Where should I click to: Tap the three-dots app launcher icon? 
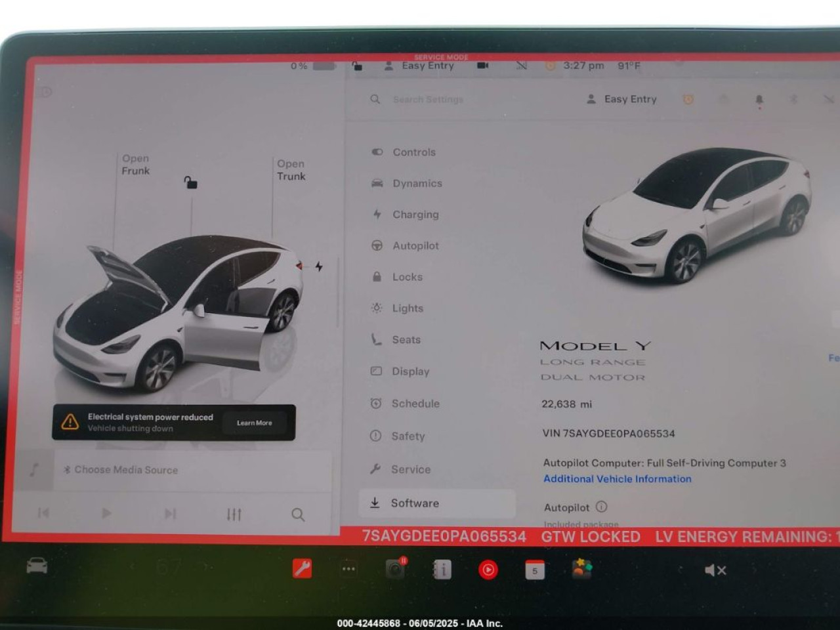click(x=348, y=569)
